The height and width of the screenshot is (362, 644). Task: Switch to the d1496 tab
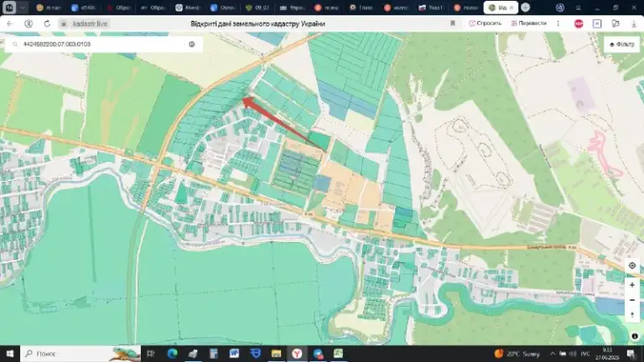pyautogui.click(x=83, y=8)
